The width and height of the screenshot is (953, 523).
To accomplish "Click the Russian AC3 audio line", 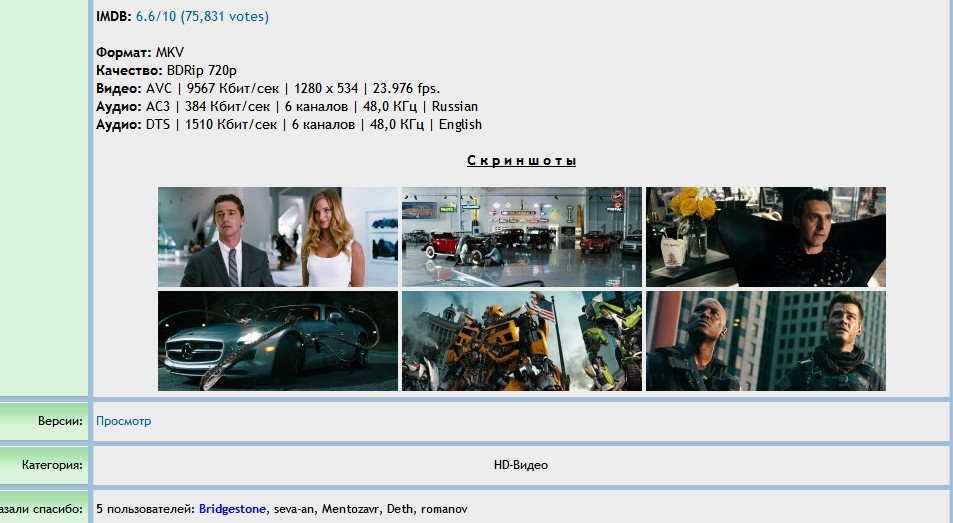I will tap(287, 107).
